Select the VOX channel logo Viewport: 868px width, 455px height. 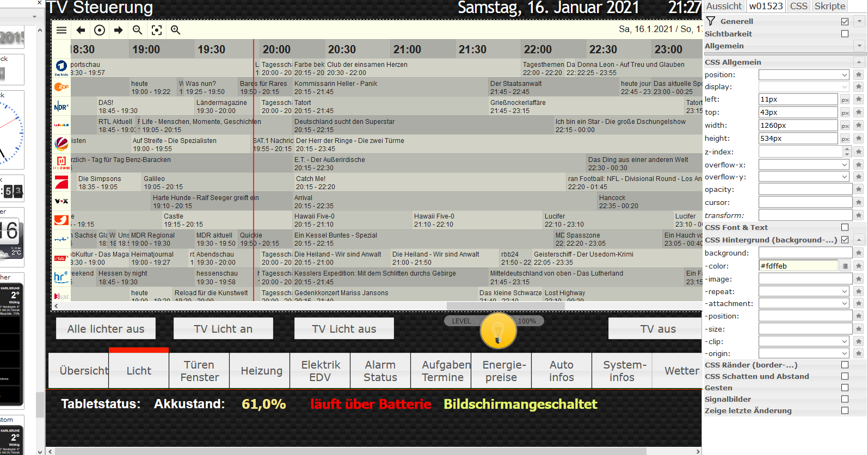coord(61,201)
